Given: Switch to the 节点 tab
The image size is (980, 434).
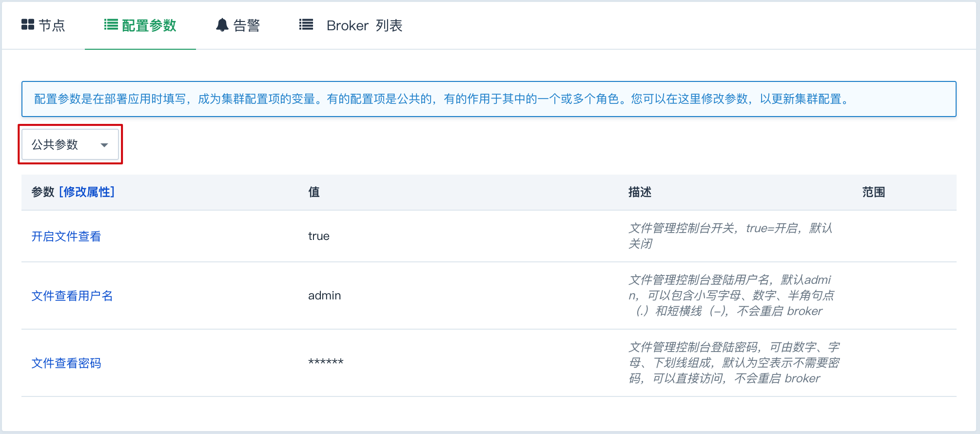Looking at the screenshot, I should 43,25.
